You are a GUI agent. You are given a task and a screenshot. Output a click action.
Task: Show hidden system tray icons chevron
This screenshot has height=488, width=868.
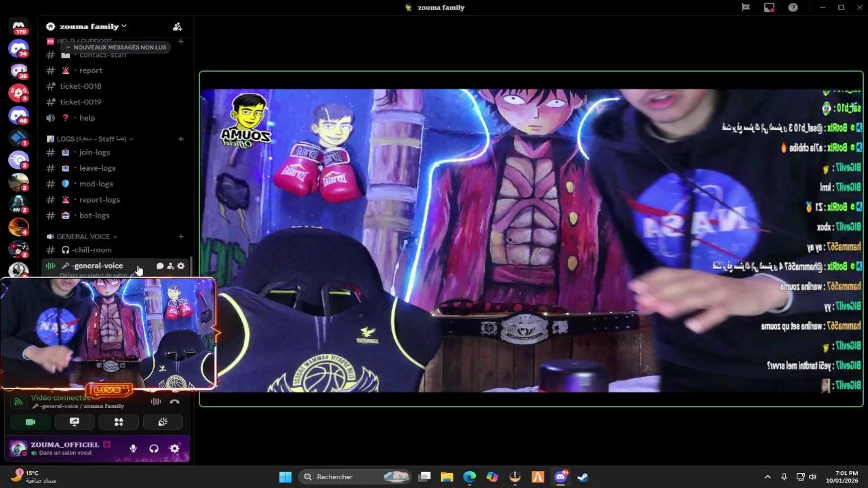768,476
